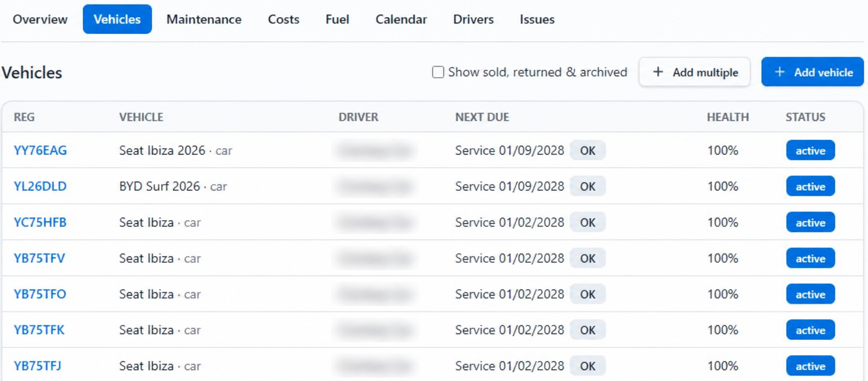Click the OK badge in YB75TFK row
The image size is (868, 381).
coord(587,330)
